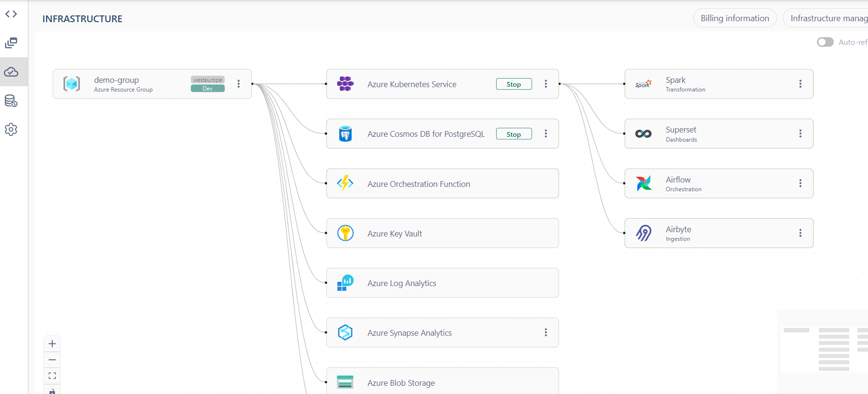Click the Azure Blob Storage icon

[345, 382]
